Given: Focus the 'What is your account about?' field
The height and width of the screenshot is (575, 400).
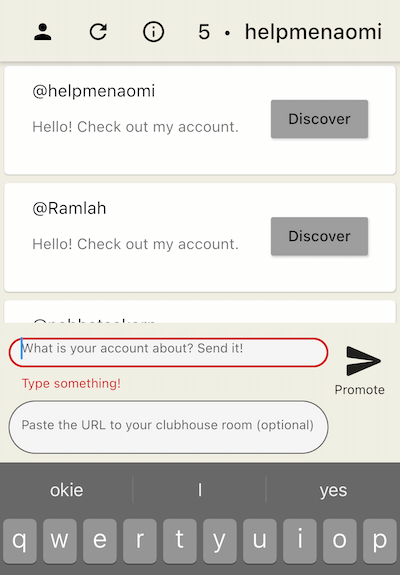Looking at the screenshot, I should pyautogui.click(x=168, y=352).
